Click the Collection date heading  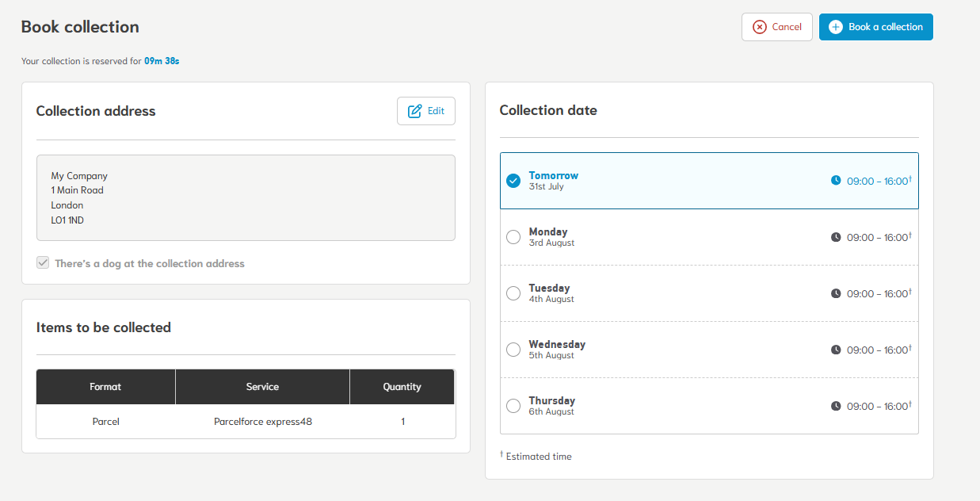pyautogui.click(x=548, y=111)
